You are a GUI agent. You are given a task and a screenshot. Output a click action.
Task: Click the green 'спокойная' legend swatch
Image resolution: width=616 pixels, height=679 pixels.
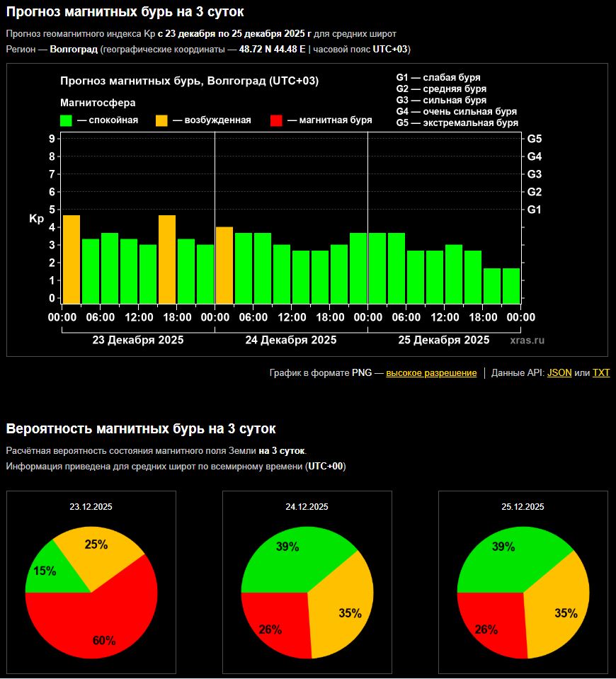click(x=67, y=120)
